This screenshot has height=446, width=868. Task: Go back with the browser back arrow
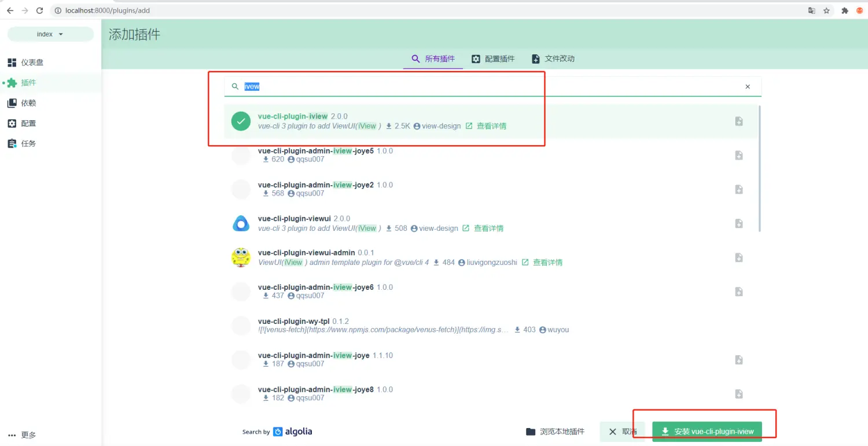[10, 10]
